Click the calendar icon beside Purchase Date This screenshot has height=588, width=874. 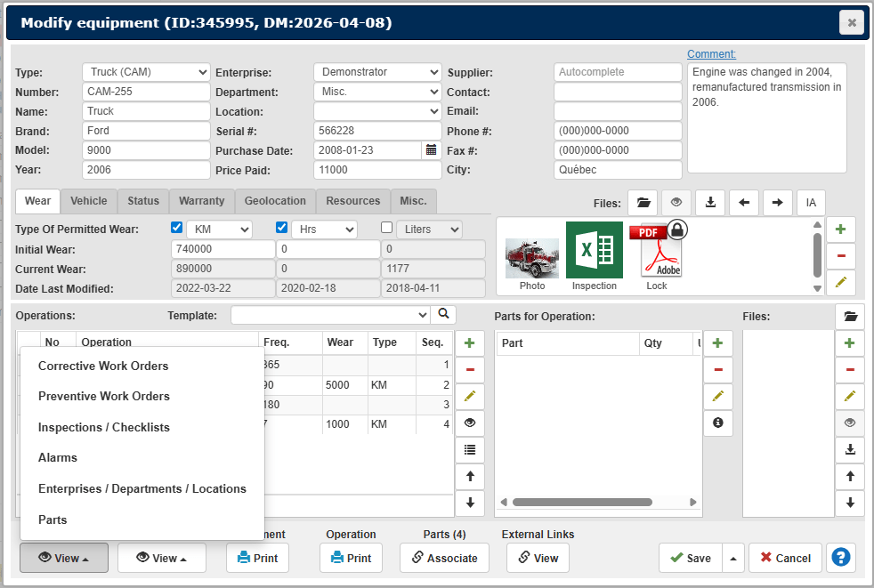432,150
